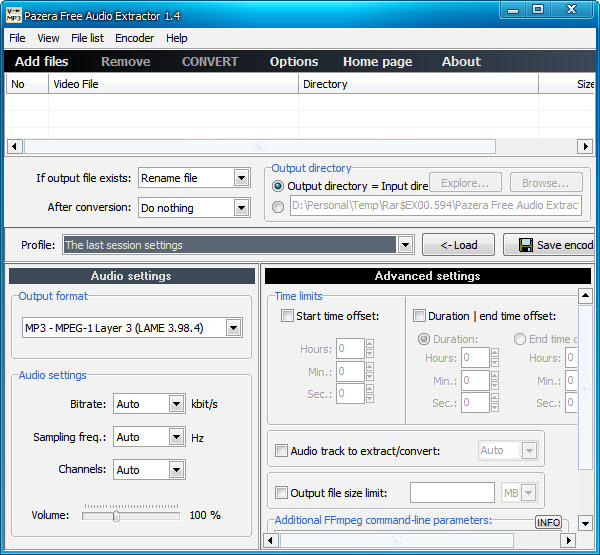Click the Explore... button
Image resolution: width=600 pixels, height=555 pixels.
click(465, 183)
